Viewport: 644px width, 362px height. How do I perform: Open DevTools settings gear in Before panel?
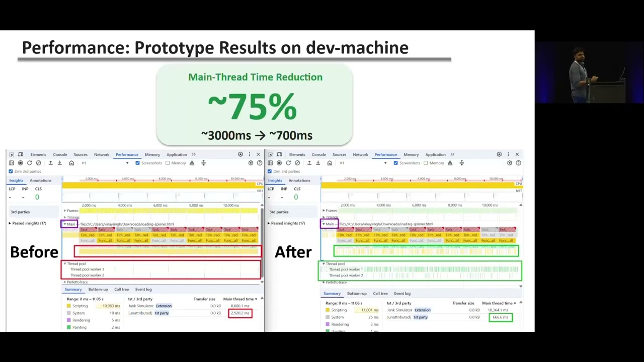pos(240,154)
